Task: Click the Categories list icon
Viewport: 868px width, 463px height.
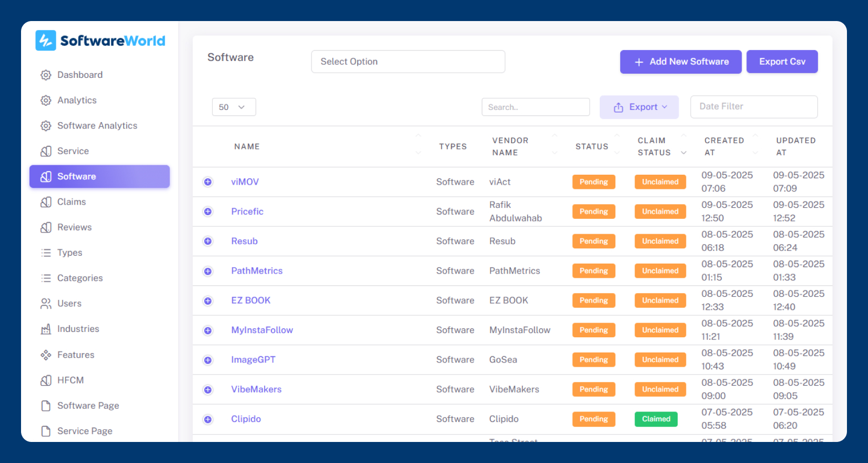Action: click(46, 278)
